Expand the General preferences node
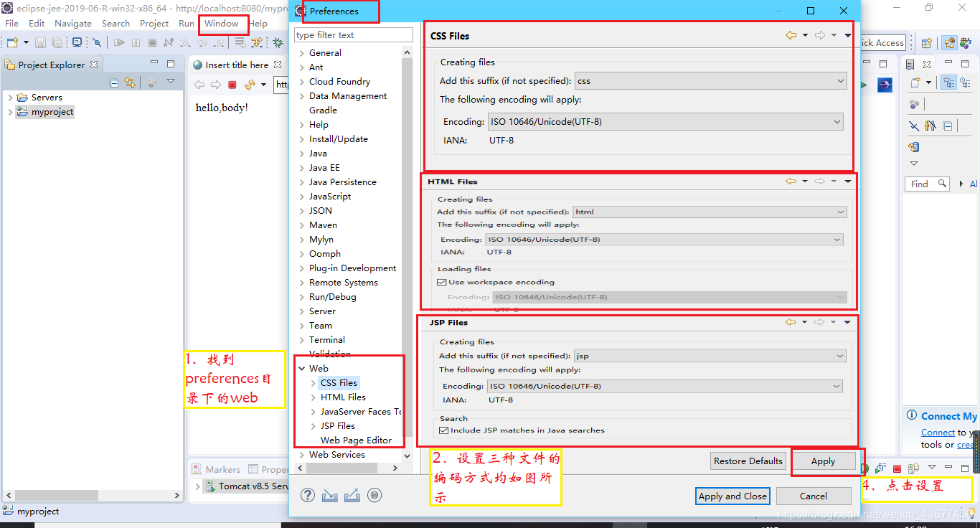The image size is (980, 528). pyautogui.click(x=302, y=53)
